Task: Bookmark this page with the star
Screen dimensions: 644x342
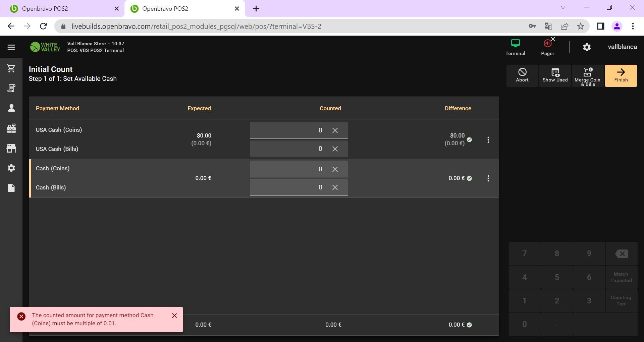Action: [581, 26]
